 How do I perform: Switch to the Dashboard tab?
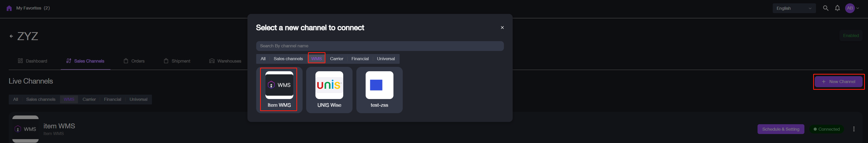32,61
